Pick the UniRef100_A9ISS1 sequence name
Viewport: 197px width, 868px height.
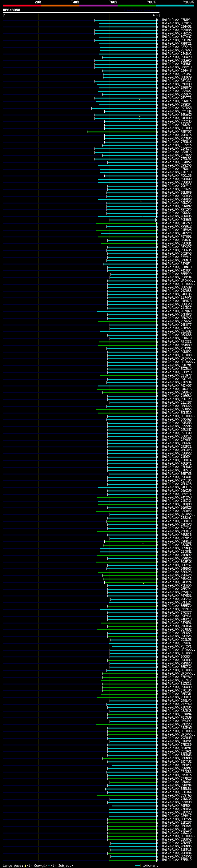coord(177,342)
